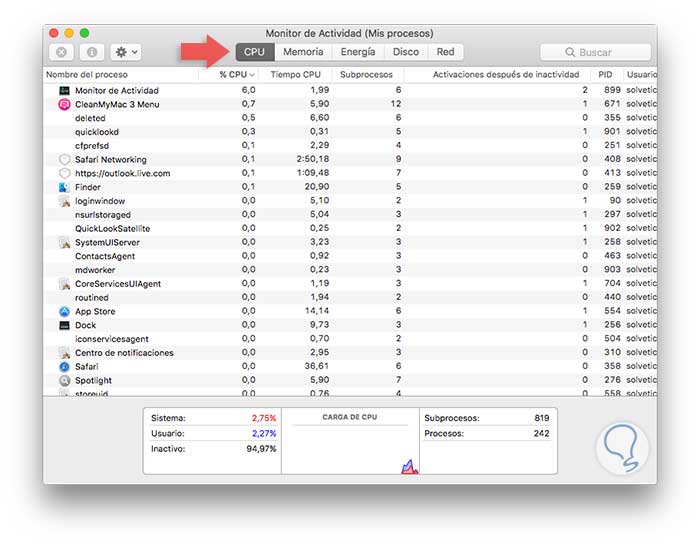Switch to the Red tab

coord(446,52)
